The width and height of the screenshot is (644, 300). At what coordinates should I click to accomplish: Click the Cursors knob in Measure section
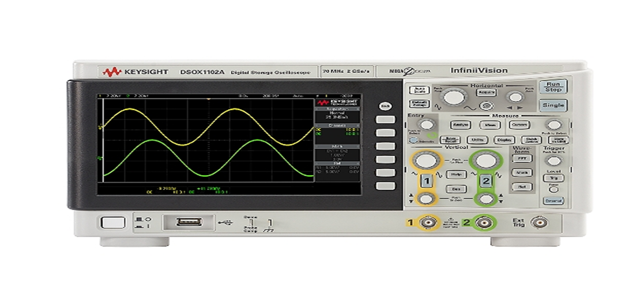(553, 125)
